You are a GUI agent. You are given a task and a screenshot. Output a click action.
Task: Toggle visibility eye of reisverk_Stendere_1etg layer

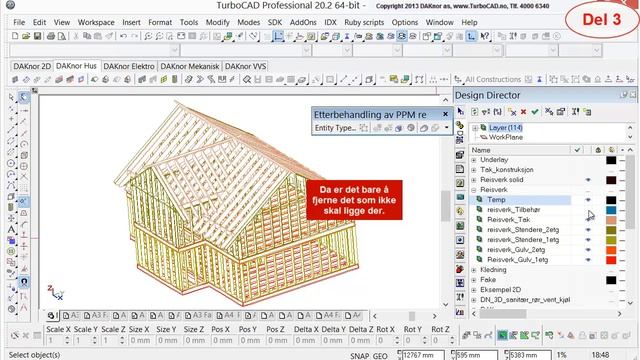click(x=588, y=240)
